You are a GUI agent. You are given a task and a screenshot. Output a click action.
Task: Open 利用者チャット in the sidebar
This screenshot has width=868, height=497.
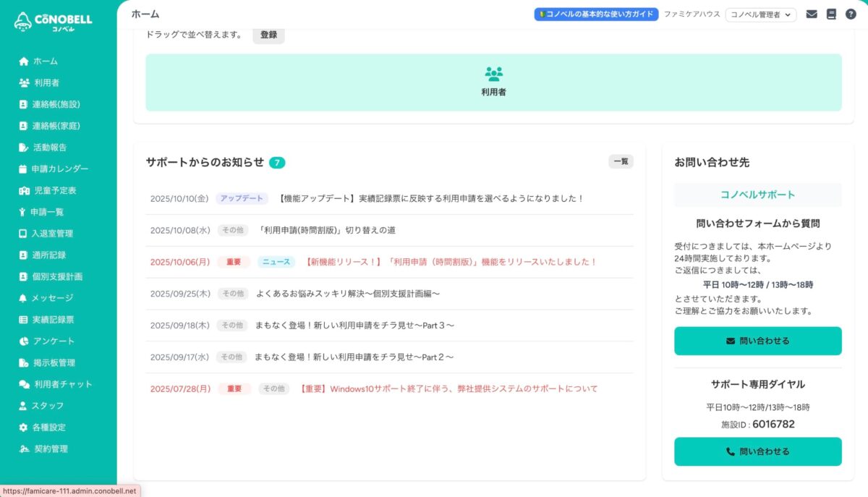click(63, 384)
